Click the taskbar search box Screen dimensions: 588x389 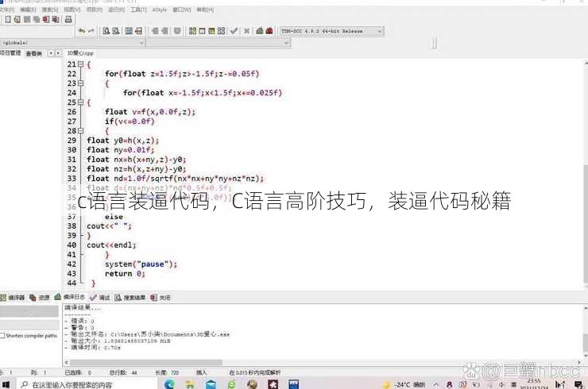pyautogui.click(x=88, y=384)
